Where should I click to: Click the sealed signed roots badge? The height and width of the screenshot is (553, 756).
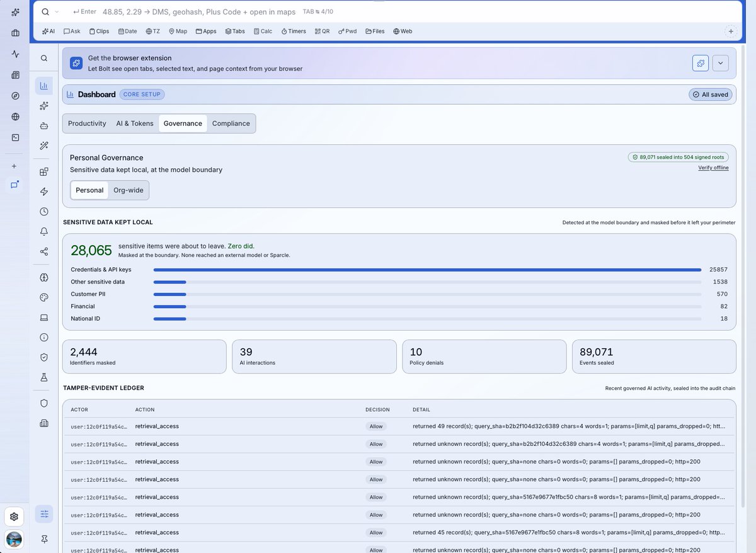click(679, 157)
